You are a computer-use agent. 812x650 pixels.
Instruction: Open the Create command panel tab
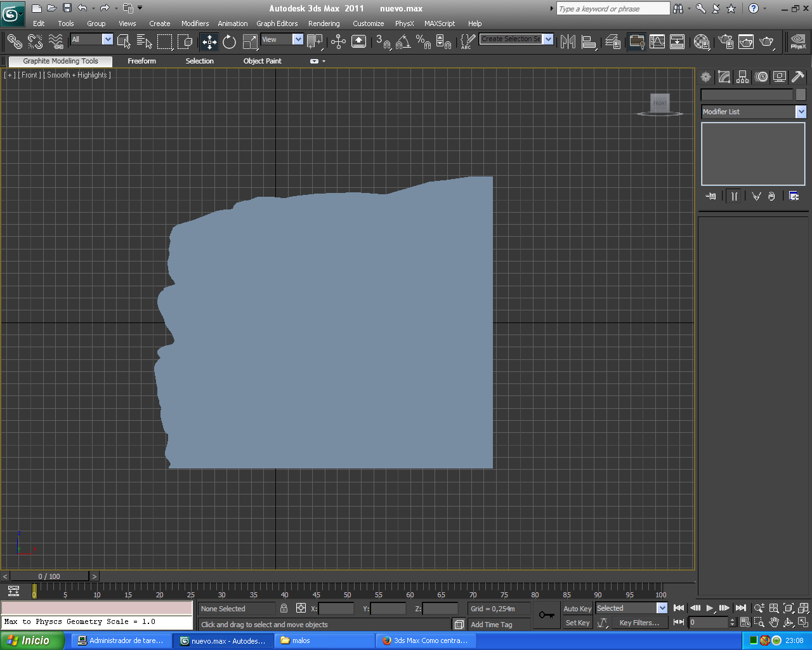click(x=705, y=77)
